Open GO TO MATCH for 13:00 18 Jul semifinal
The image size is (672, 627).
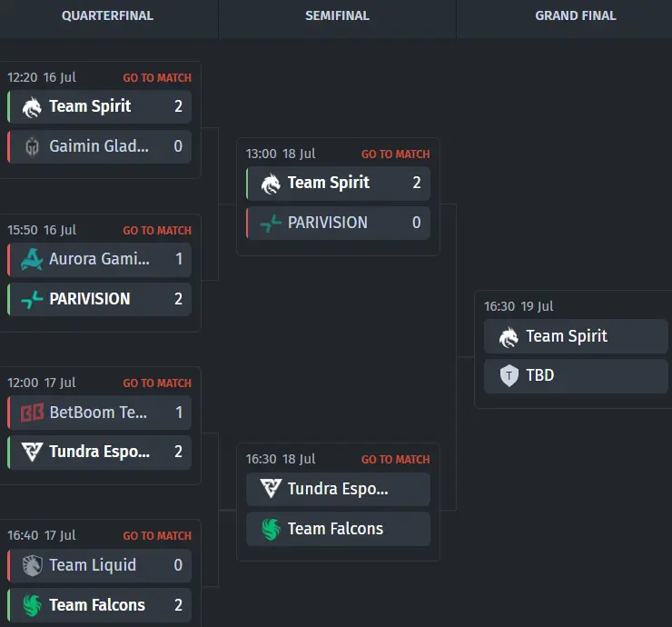[x=395, y=154]
